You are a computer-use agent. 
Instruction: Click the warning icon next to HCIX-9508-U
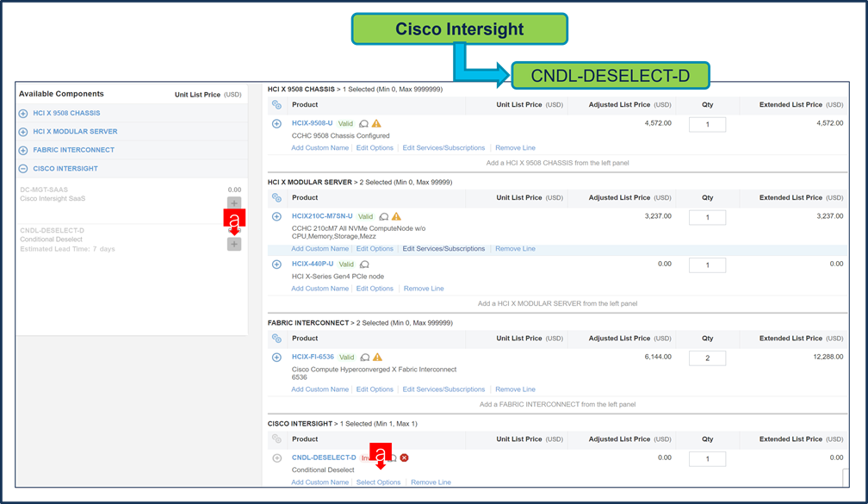pyautogui.click(x=376, y=123)
